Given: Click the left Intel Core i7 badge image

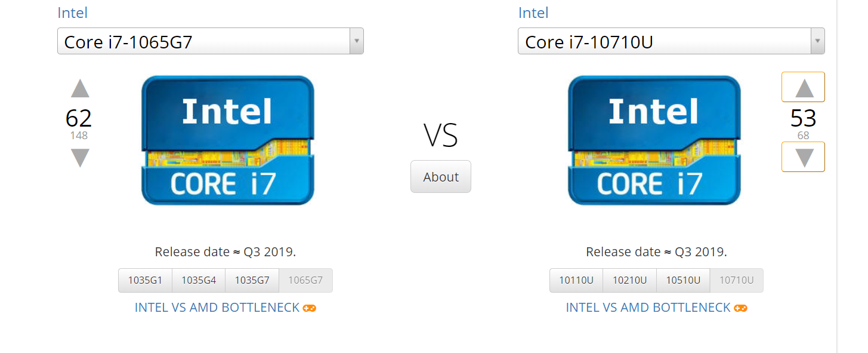Looking at the screenshot, I should (227, 140).
